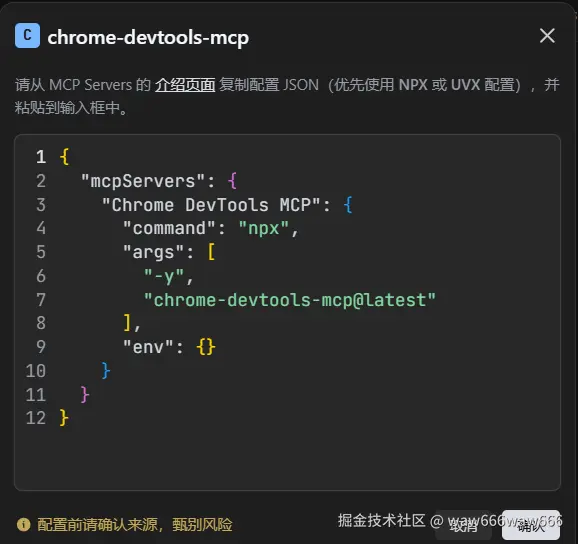
Task: Click line number 1 in gutter
Action: (x=41, y=157)
